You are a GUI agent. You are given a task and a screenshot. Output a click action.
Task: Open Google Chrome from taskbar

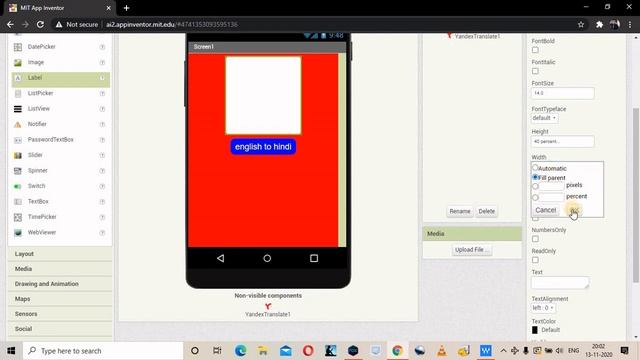[397, 351]
